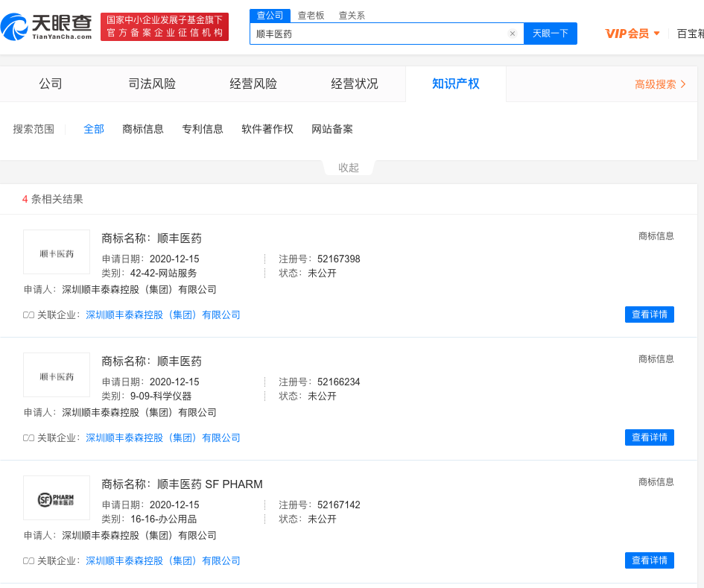Open the first 顺丰医药 trademark logo image
The height and width of the screenshot is (588, 704).
(57, 252)
